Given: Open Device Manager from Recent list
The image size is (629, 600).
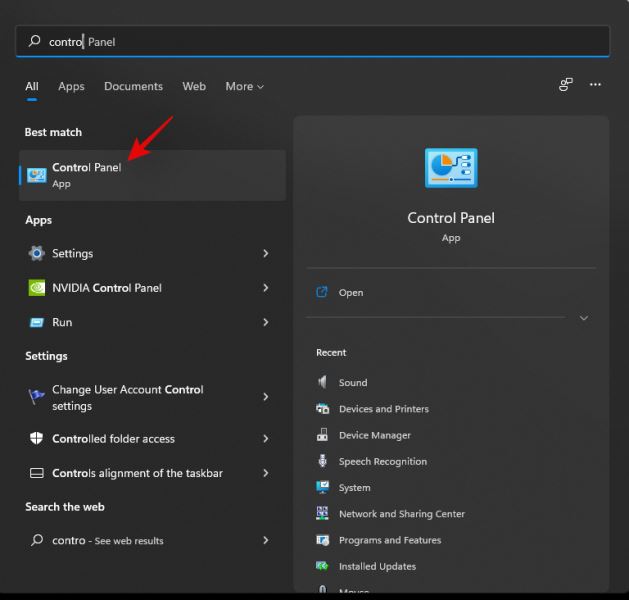Looking at the screenshot, I should click(x=374, y=435).
